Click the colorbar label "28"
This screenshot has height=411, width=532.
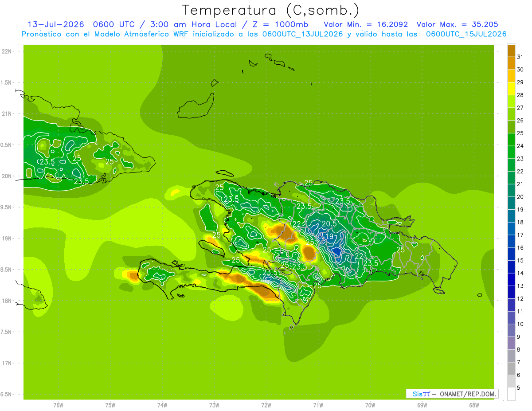tap(520, 95)
